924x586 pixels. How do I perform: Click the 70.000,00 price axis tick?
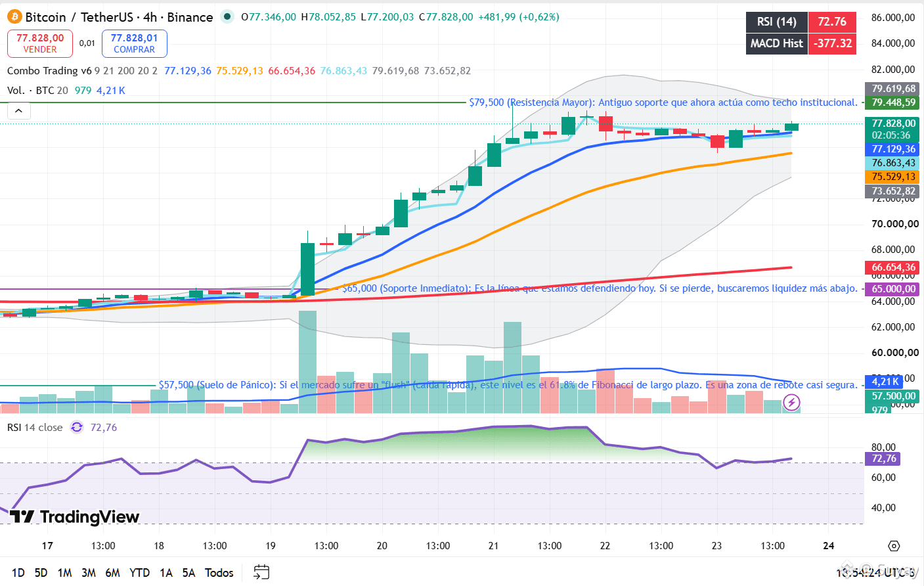[894, 224]
